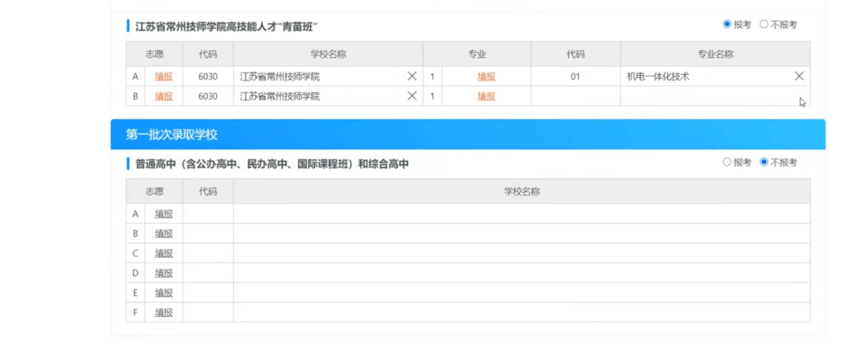Fill in 普通高中 choice E via 填报
This screenshot has height=346, width=868.
[164, 293]
